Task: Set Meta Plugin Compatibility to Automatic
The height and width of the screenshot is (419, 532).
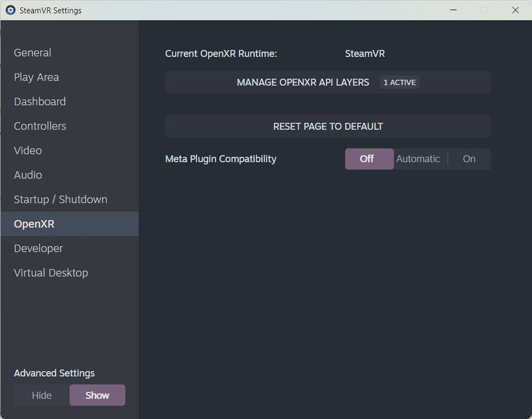Action: [x=418, y=159]
